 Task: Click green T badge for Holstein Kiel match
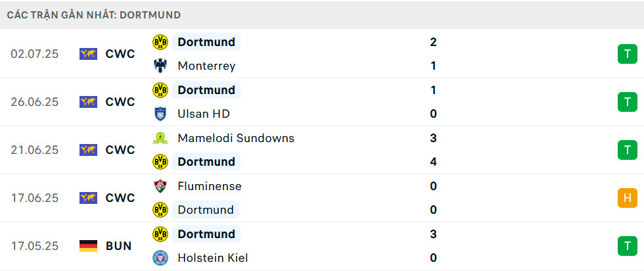pos(627,246)
